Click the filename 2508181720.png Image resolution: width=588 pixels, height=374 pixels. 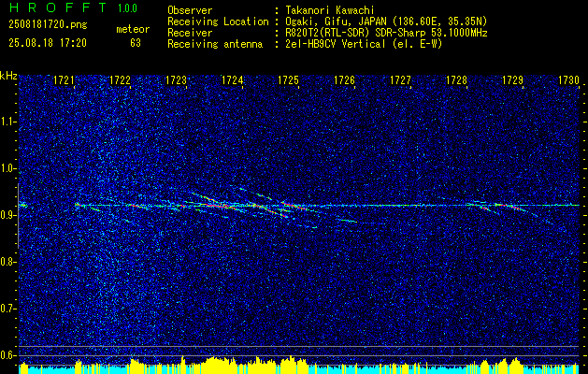(x=48, y=24)
